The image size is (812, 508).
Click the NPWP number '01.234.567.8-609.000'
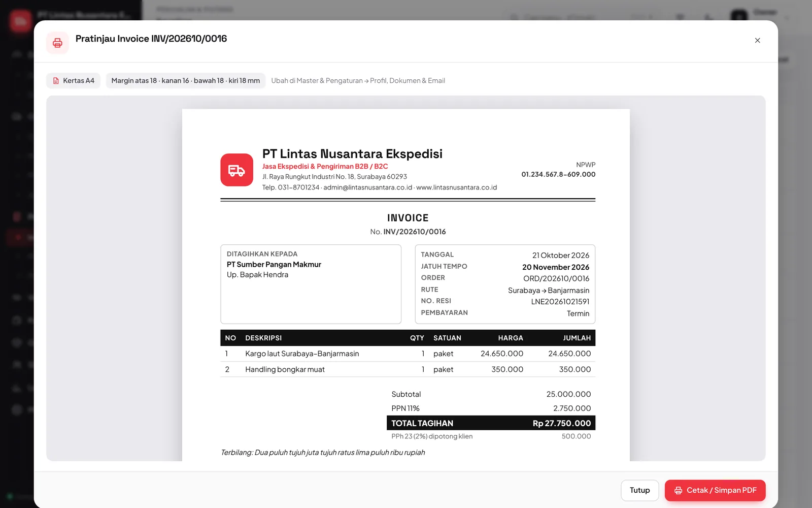[558, 174]
